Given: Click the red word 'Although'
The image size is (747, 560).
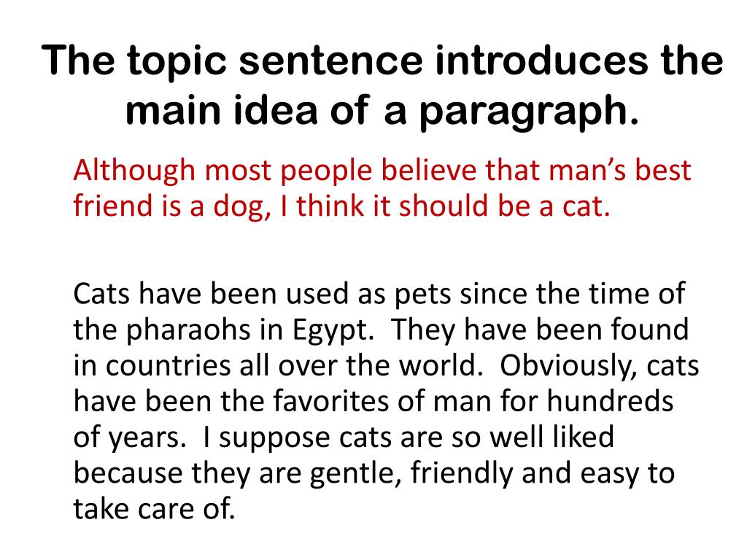Looking at the screenshot, I should (x=134, y=171).
